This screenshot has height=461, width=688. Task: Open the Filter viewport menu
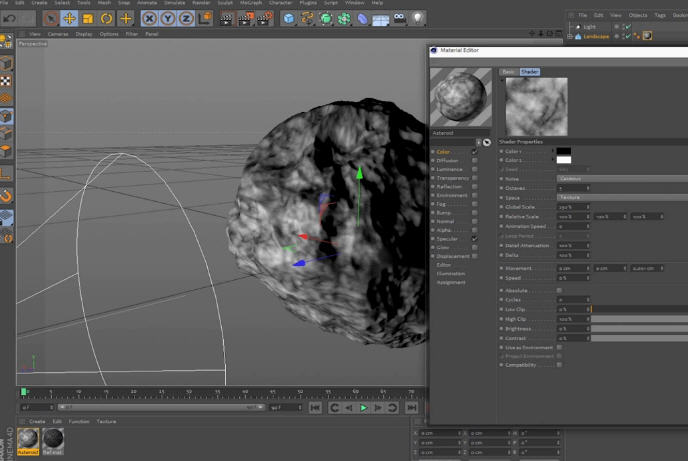click(x=132, y=34)
